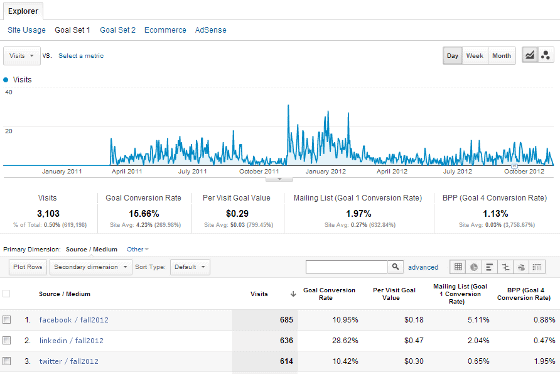
Task: Open facebook / fall2012 source link
Action: pyautogui.click(x=74, y=320)
